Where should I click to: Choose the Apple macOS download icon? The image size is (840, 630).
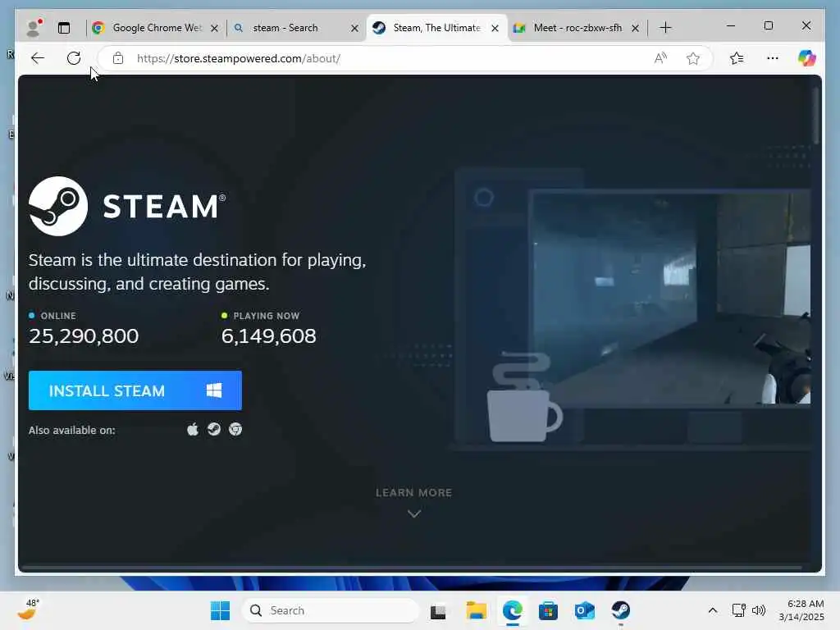[192, 430]
